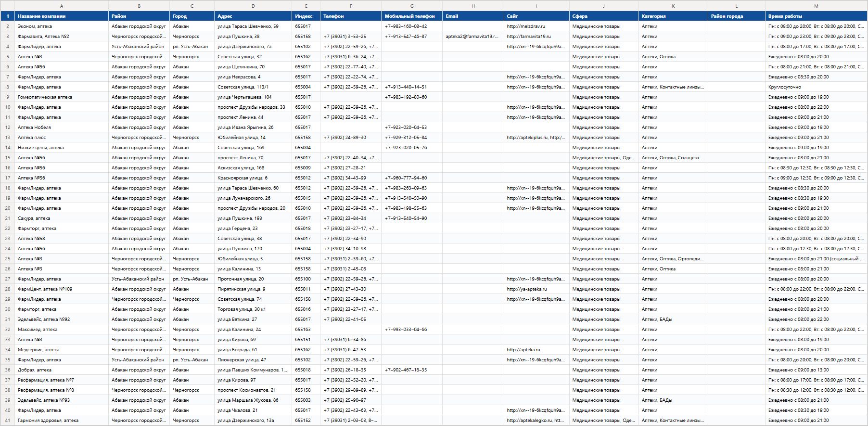Select the cell 'ФармЦент, аптека №109'

coord(62,289)
